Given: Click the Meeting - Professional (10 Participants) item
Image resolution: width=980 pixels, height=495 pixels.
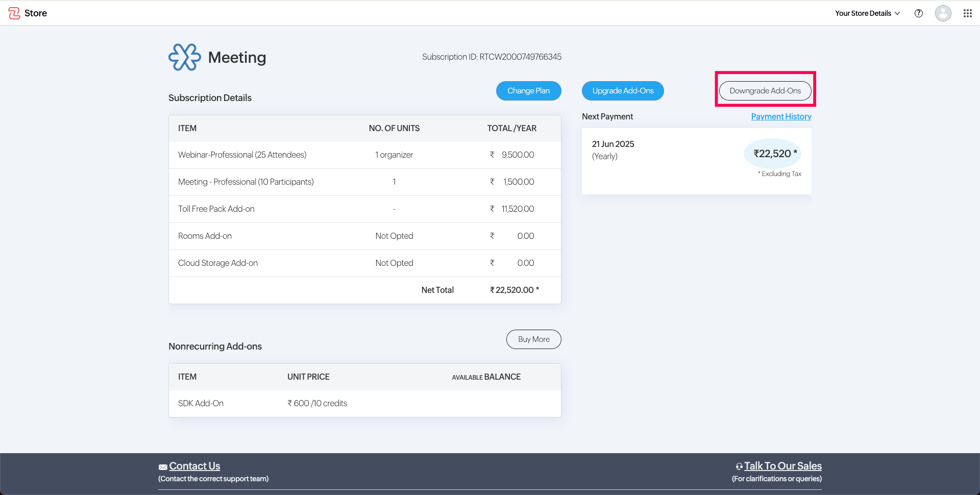Looking at the screenshot, I should (246, 182).
